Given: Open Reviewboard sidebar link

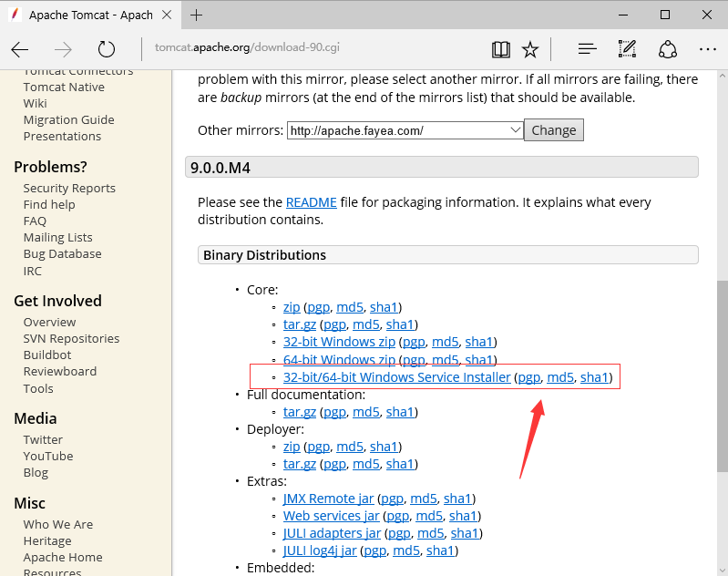Looking at the screenshot, I should (x=60, y=372).
